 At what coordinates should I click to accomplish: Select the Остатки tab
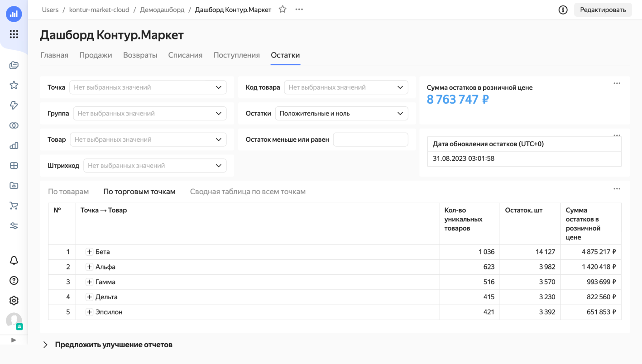tap(285, 55)
